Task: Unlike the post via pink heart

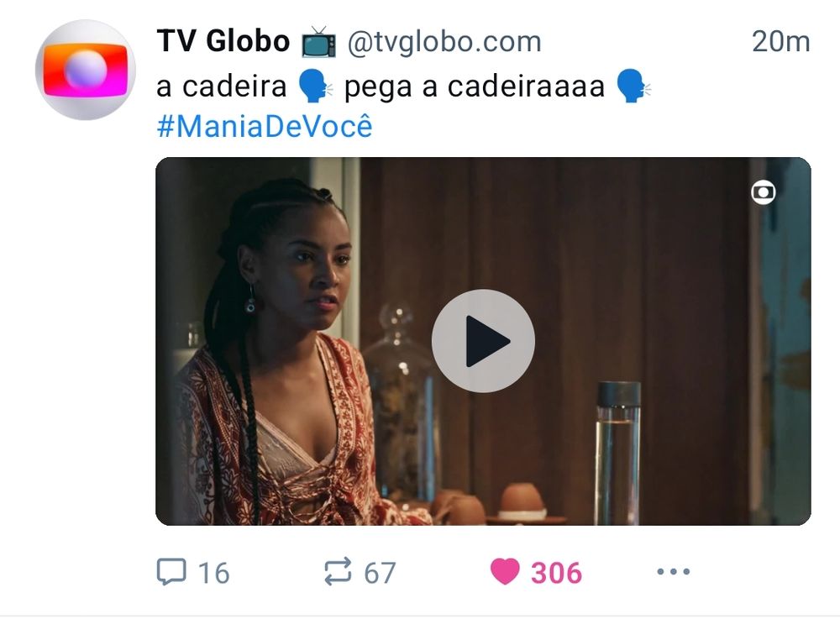Action: coord(505,571)
